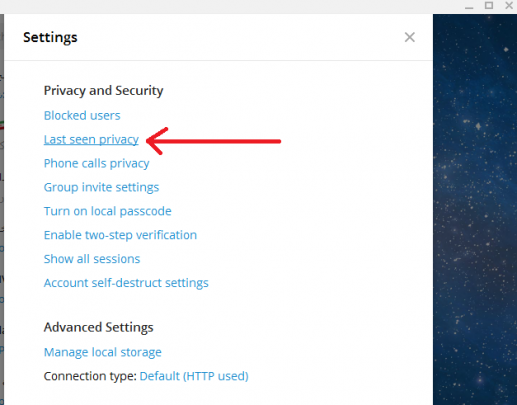This screenshot has width=517, height=405.
Task: Turn on local passcode
Action: [108, 211]
